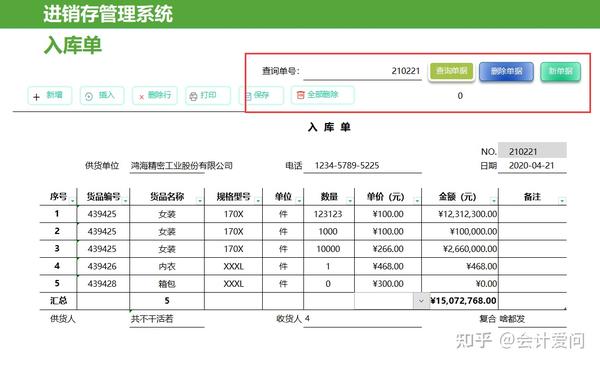
Task: Select the 汇总 row count cell 5
Action: [167, 301]
